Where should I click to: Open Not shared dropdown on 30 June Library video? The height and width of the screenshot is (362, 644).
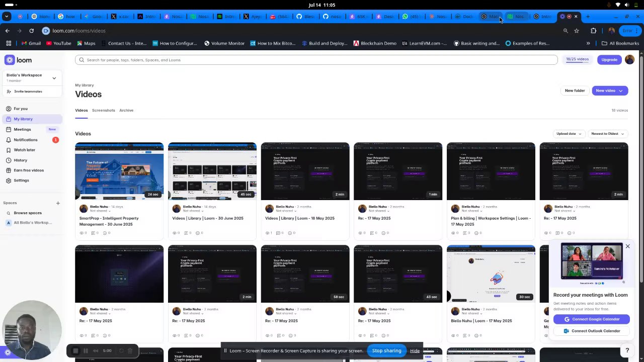(x=193, y=211)
